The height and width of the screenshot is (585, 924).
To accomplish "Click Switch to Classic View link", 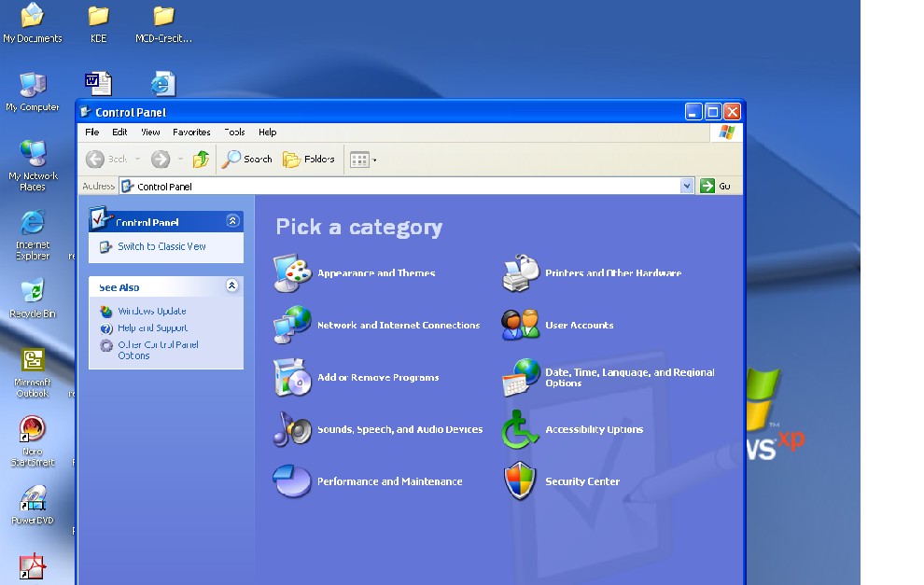I will pos(161,246).
